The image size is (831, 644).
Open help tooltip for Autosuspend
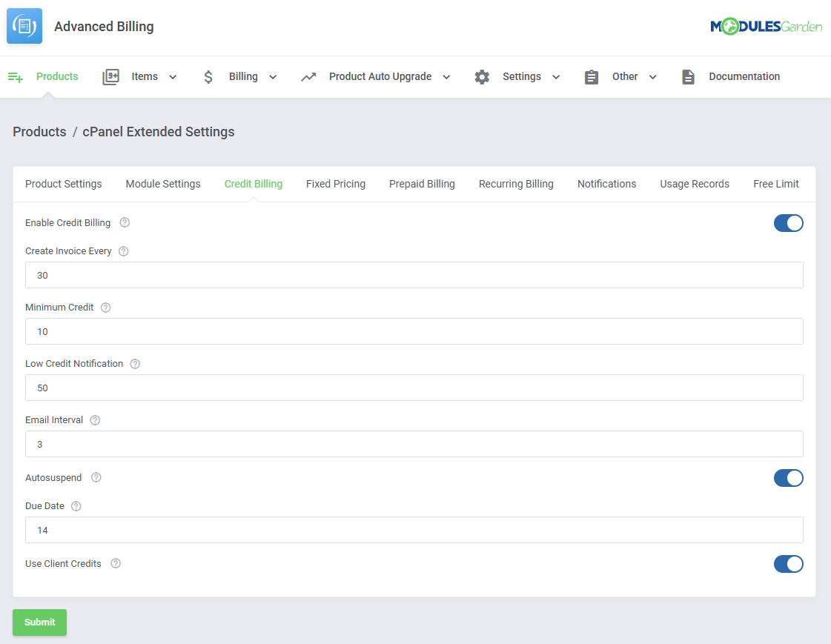96,477
